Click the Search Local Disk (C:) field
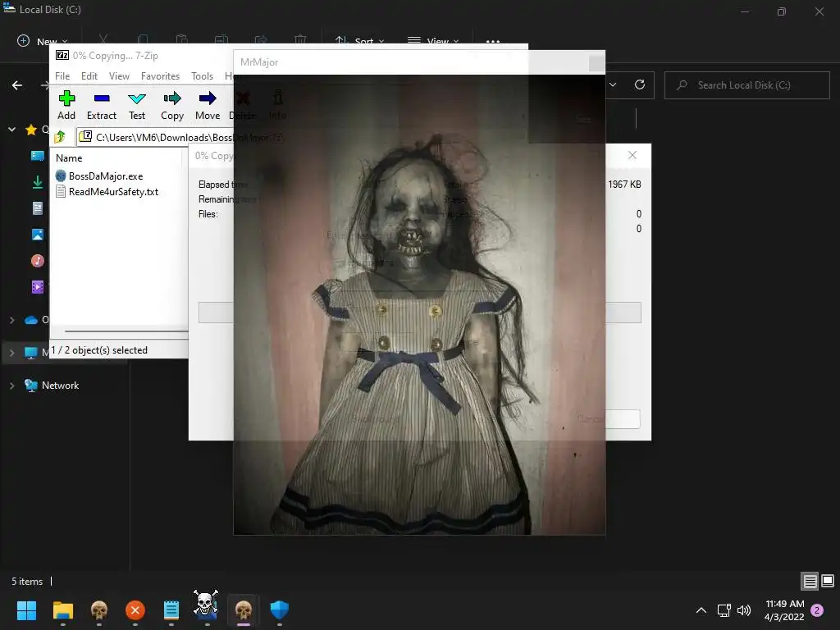Viewport: 840px width, 630px height. click(746, 85)
